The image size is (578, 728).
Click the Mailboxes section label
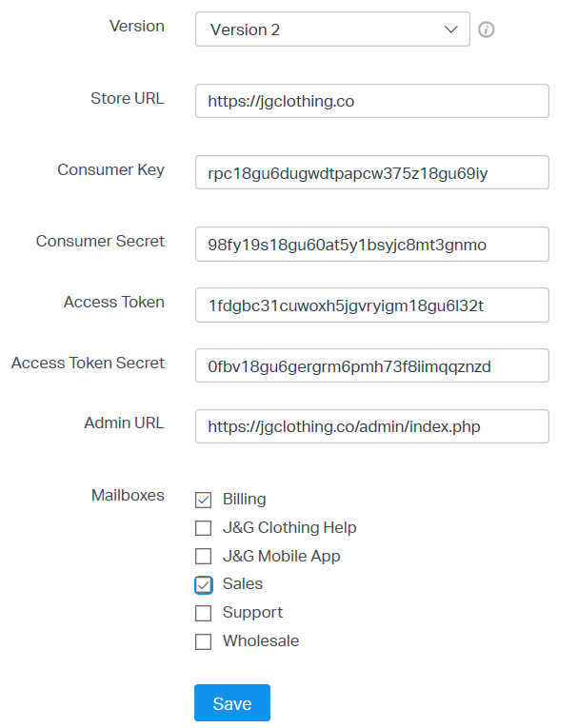pyautogui.click(x=128, y=495)
